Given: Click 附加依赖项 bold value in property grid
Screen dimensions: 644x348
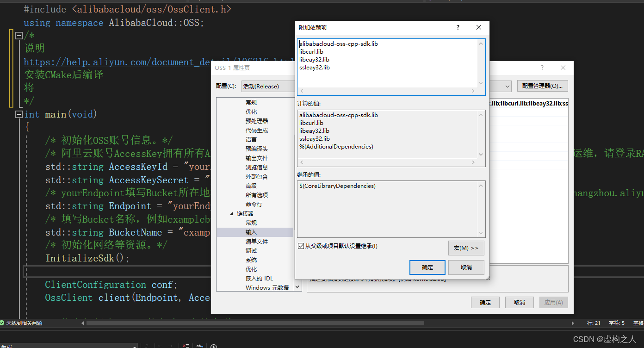Looking at the screenshot, I should (x=529, y=104).
